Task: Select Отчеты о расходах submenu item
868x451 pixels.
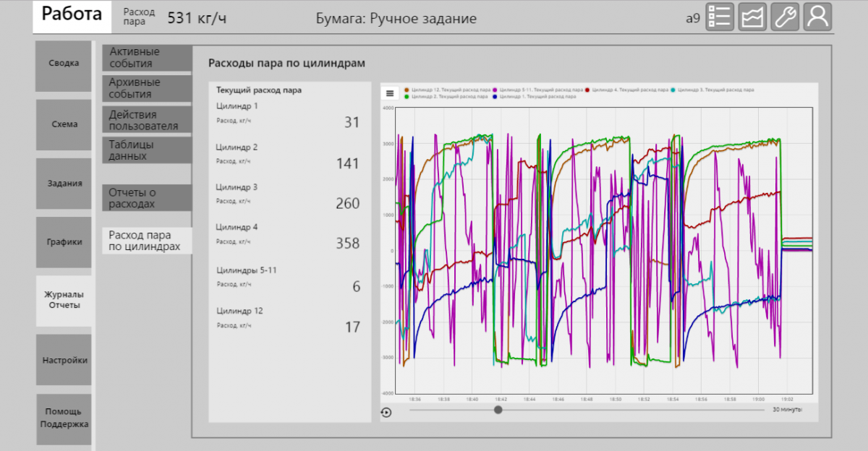Action: pos(147,198)
